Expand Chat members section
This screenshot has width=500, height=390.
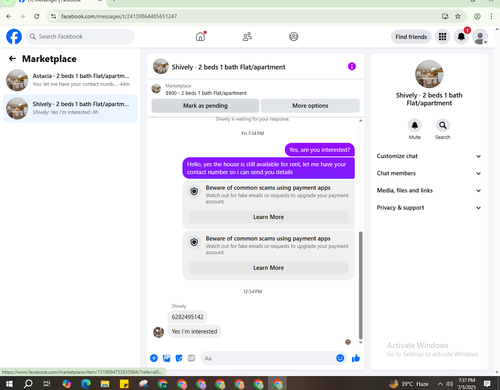(429, 173)
